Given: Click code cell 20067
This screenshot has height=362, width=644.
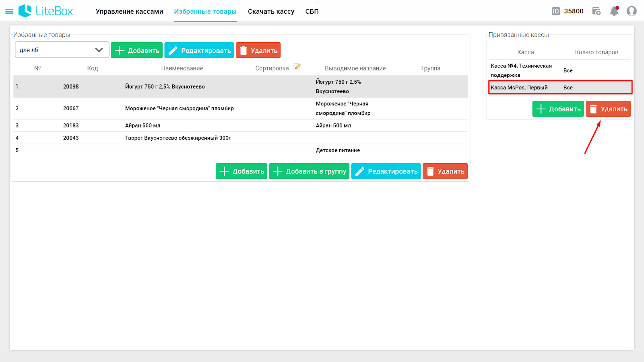Looking at the screenshot, I should click(71, 109).
